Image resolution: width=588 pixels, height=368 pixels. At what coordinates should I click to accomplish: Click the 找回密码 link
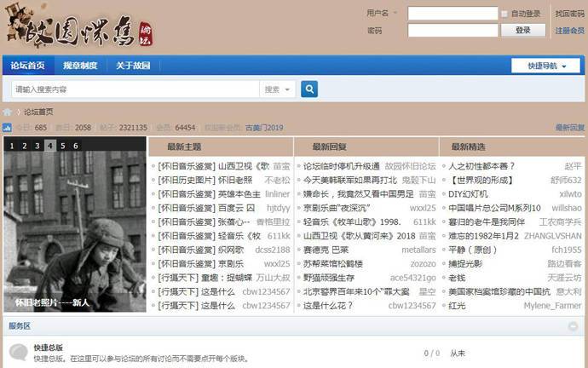tap(570, 14)
